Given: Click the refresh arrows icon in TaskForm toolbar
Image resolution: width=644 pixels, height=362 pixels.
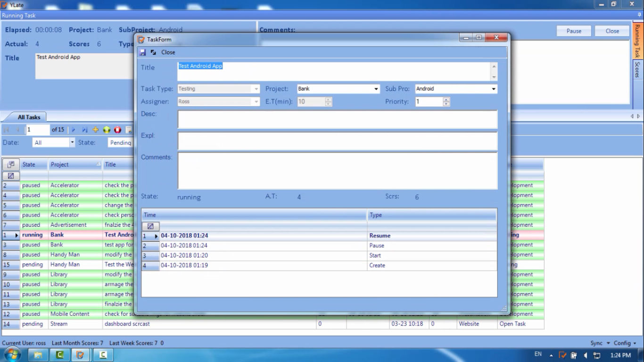Looking at the screenshot, I should 153,52.
